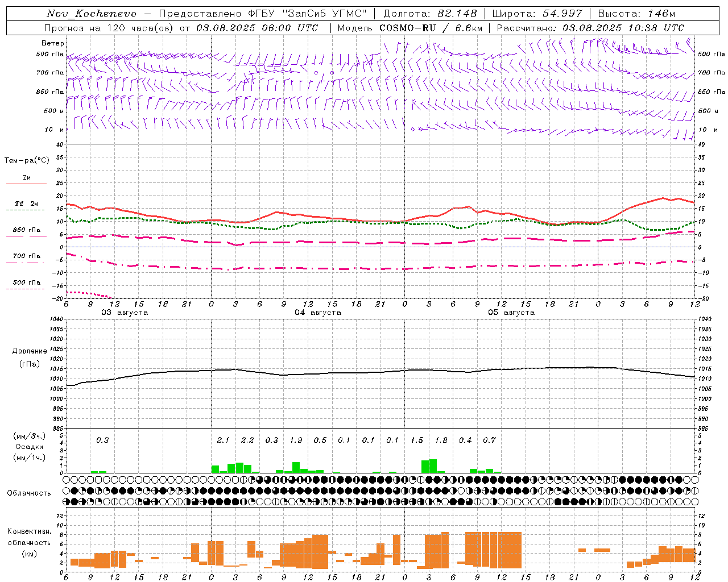This screenshot has width=728, height=582.
Task: Click the date label 05 августа
Action: [x=511, y=313]
